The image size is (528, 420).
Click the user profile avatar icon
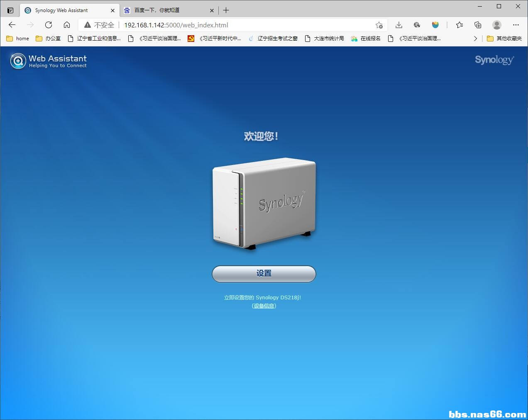tap(497, 25)
